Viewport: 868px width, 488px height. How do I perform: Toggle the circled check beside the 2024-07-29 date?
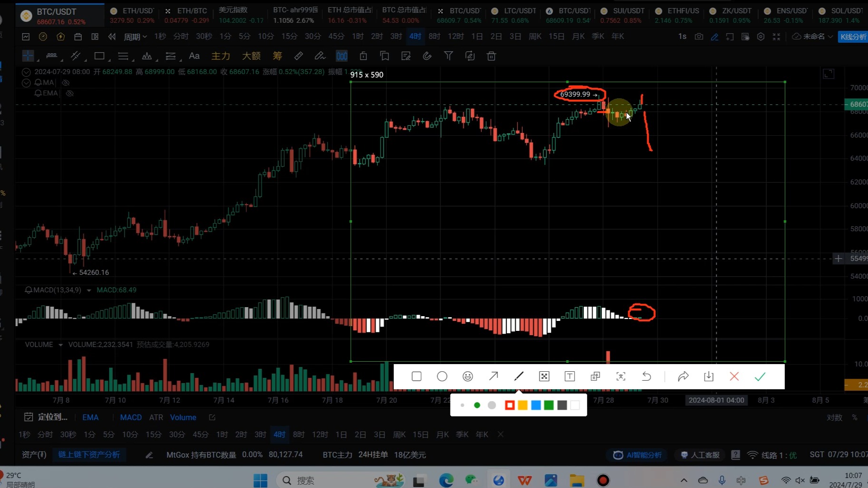click(x=27, y=72)
